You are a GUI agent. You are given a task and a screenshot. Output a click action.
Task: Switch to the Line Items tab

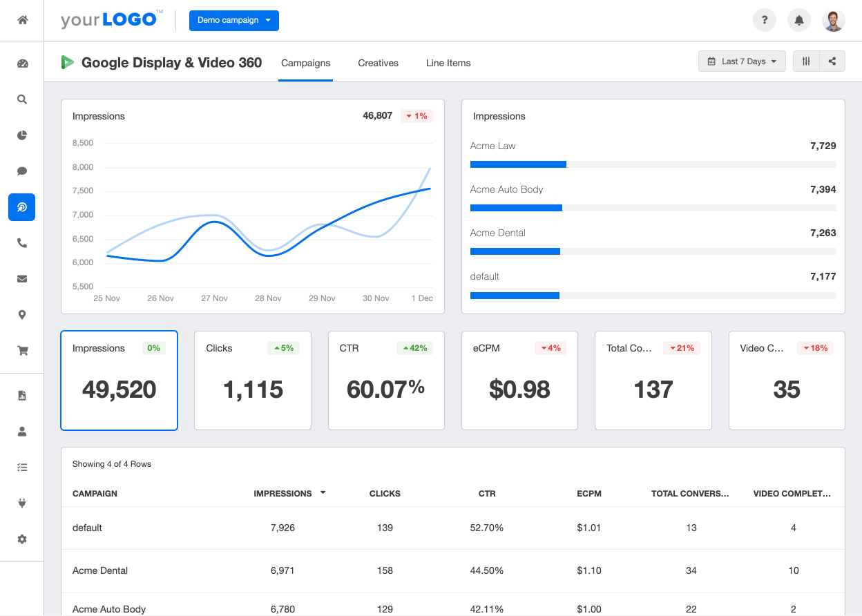pyautogui.click(x=448, y=63)
